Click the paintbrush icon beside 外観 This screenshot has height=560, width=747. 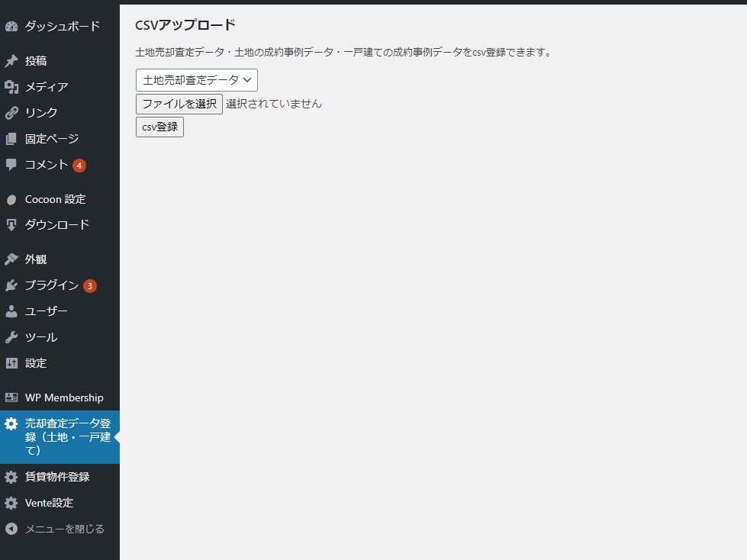click(11, 259)
